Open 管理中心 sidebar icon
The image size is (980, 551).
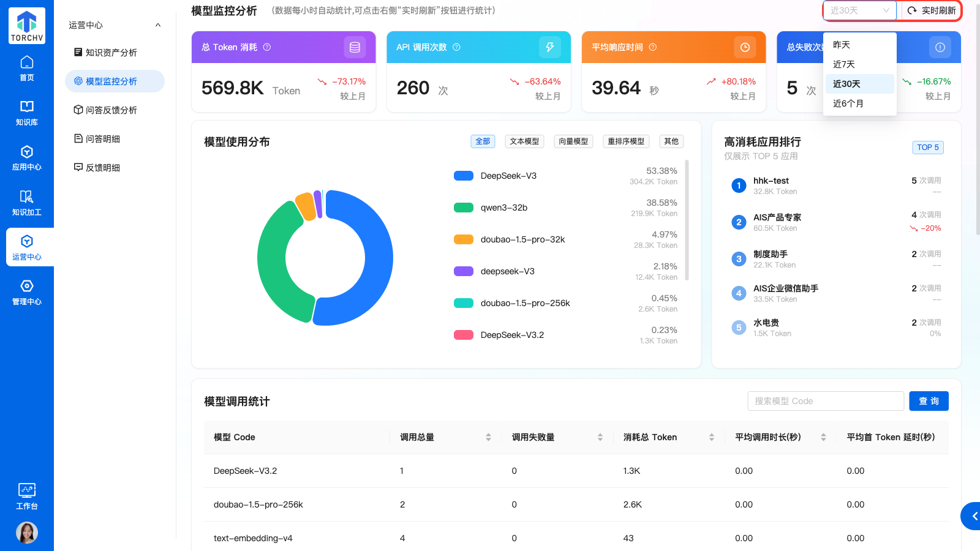[x=27, y=292]
